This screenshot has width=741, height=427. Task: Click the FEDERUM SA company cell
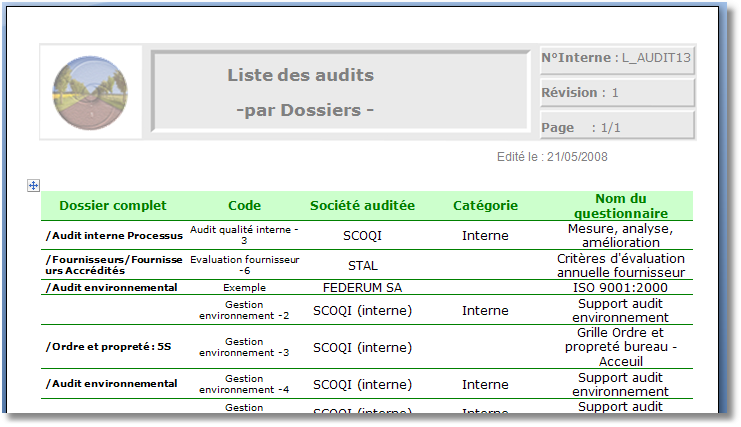(362, 287)
